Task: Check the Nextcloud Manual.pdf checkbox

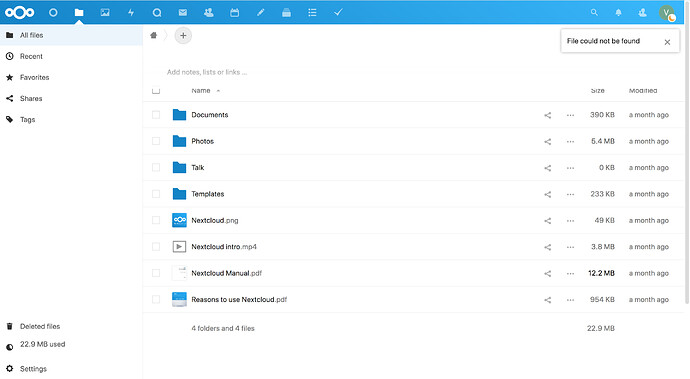Action: [156, 273]
